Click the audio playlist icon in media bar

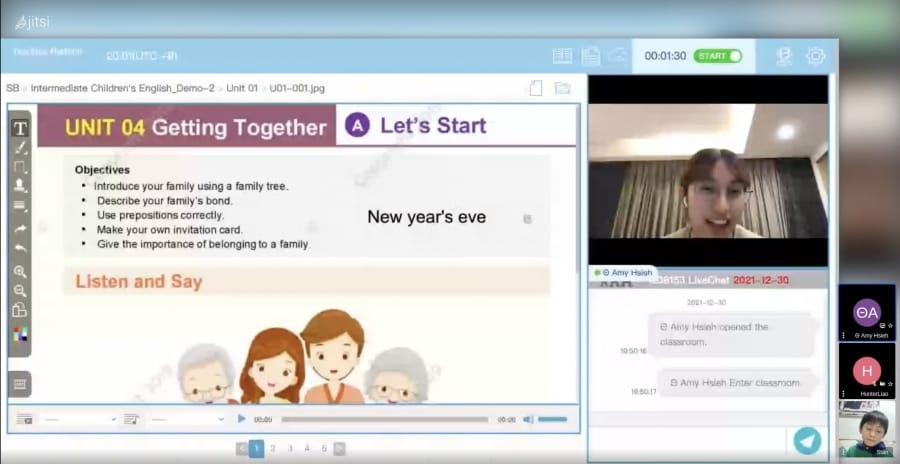[x=131, y=419]
